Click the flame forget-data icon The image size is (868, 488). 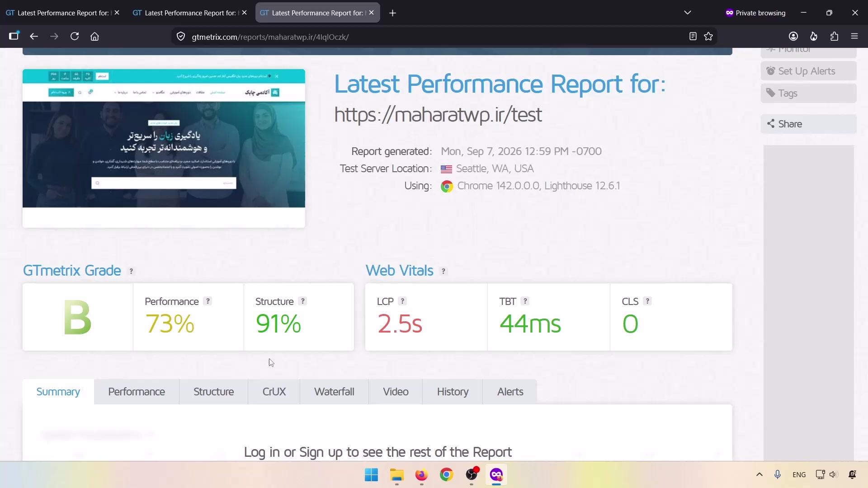coord(814,37)
